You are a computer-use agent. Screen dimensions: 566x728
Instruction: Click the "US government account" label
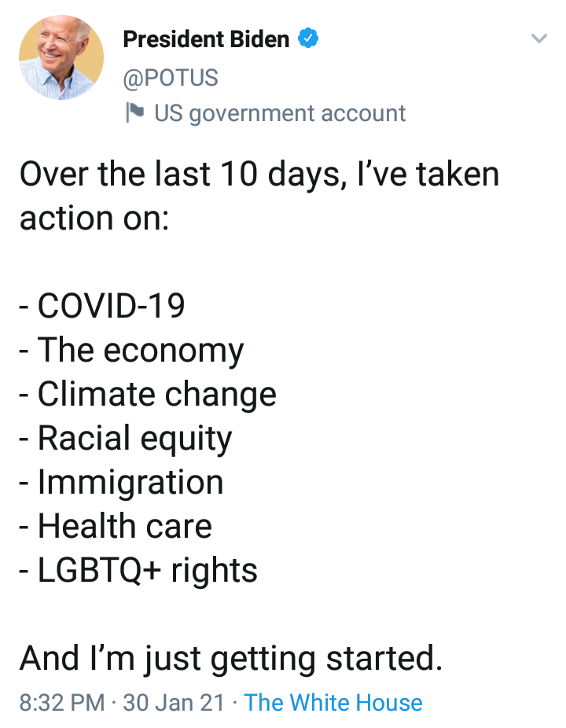pyautogui.click(x=280, y=113)
